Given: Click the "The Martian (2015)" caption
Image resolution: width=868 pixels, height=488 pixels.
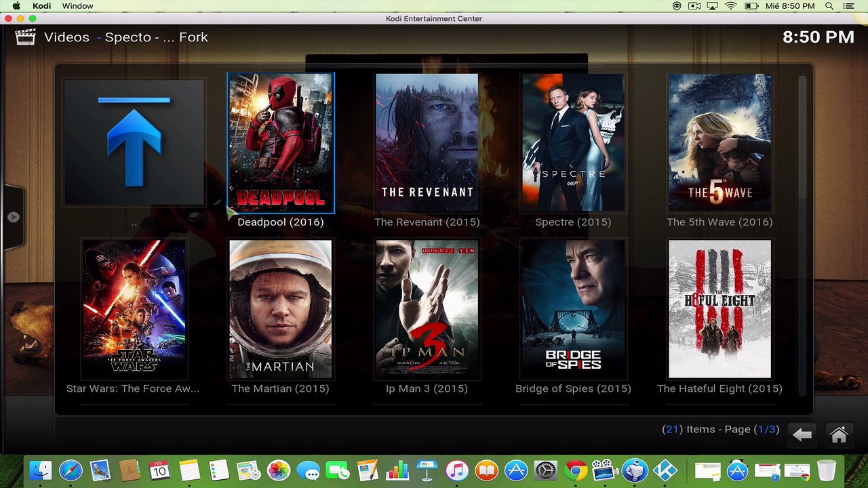Looking at the screenshot, I should [x=281, y=389].
